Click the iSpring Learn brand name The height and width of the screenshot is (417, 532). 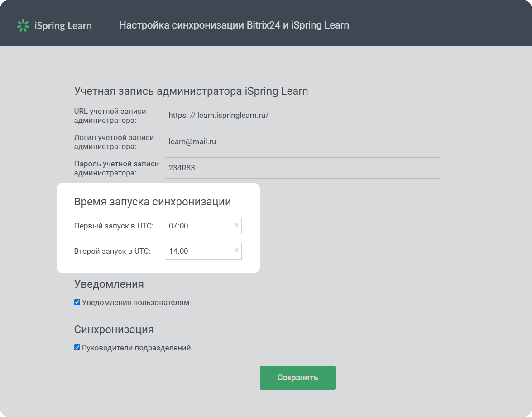pyautogui.click(x=63, y=26)
